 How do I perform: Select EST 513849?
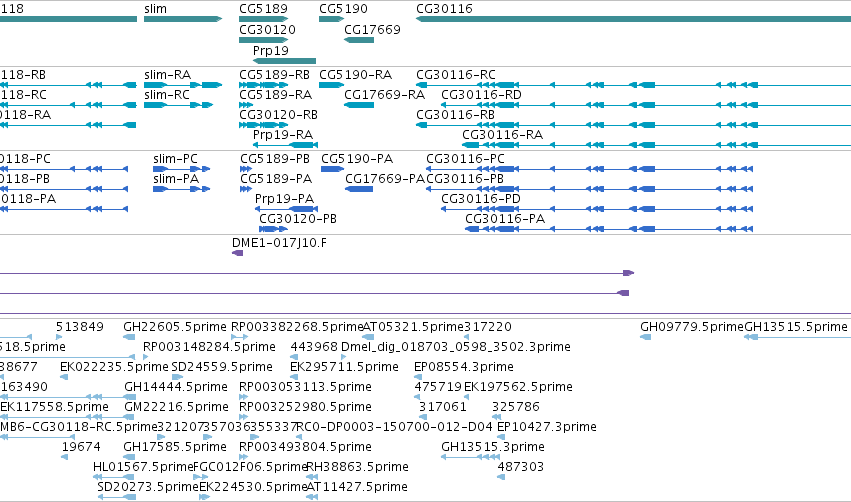[79, 327]
